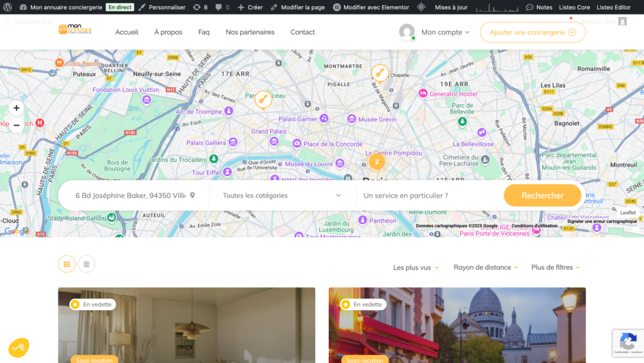
Task: Click the Palais Garnier map pin
Action: (324, 119)
